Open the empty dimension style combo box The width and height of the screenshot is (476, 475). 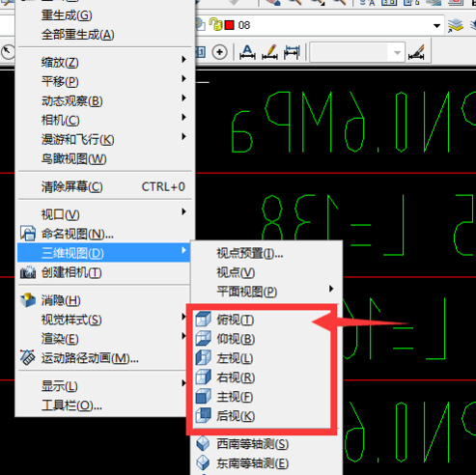(357, 52)
